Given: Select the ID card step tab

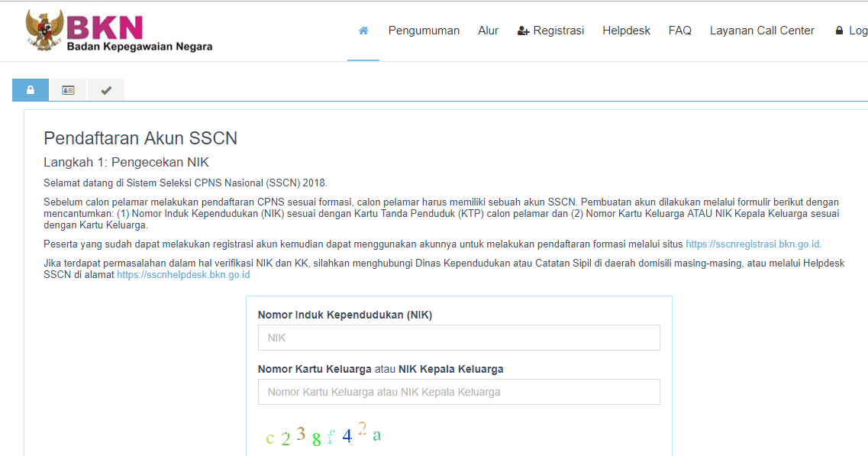Looking at the screenshot, I should 68,90.
